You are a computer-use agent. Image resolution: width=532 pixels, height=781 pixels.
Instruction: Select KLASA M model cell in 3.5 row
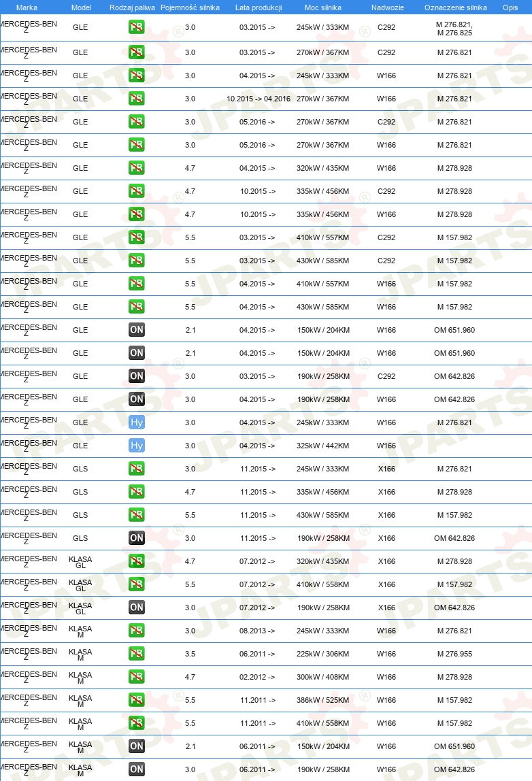tap(80, 654)
